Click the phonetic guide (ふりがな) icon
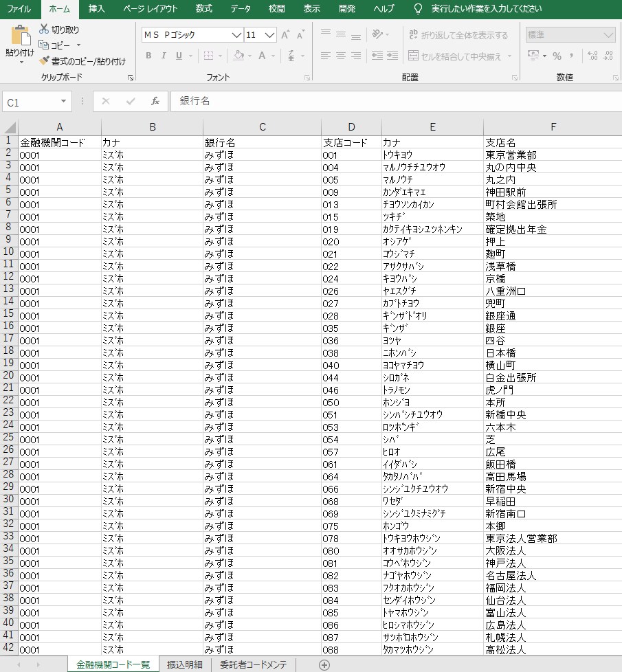 291,55
